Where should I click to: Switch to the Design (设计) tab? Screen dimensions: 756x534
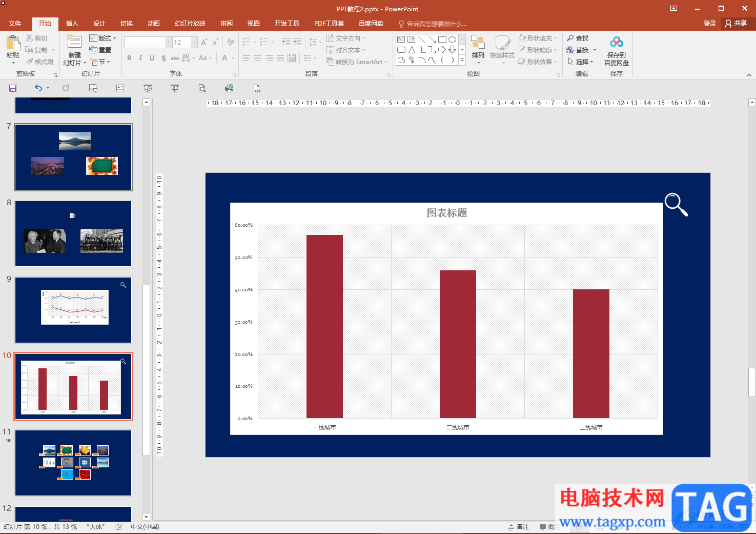point(99,24)
